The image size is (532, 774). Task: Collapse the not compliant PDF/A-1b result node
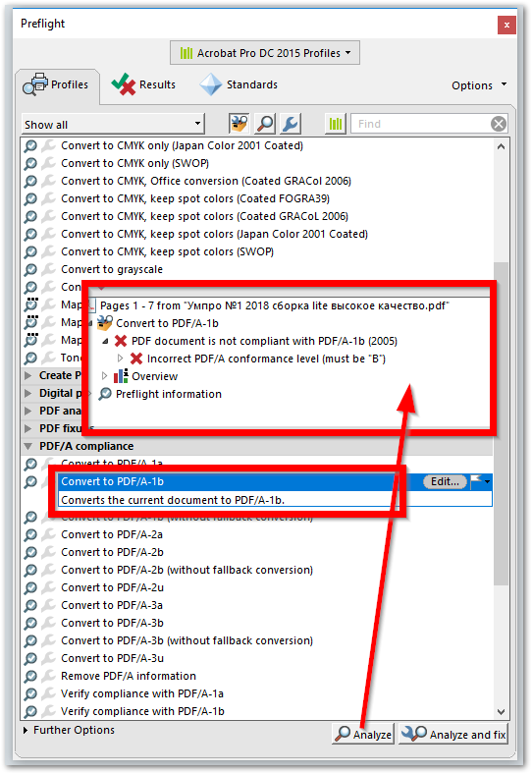[105, 341]
